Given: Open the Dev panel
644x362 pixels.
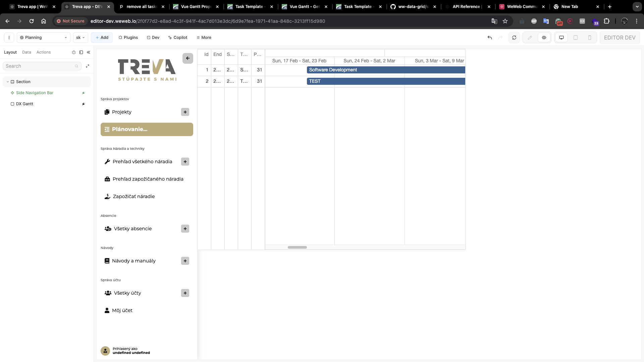Looking at the screenshot, I should coord(153,37).
